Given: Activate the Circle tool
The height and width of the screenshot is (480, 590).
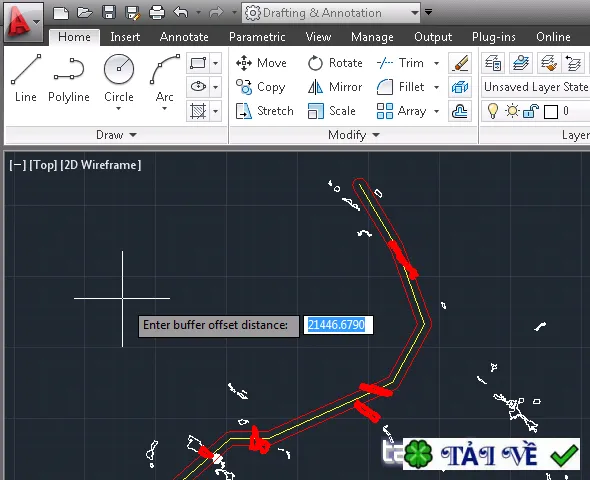Looking at the screenshot, I should (119, 82).
